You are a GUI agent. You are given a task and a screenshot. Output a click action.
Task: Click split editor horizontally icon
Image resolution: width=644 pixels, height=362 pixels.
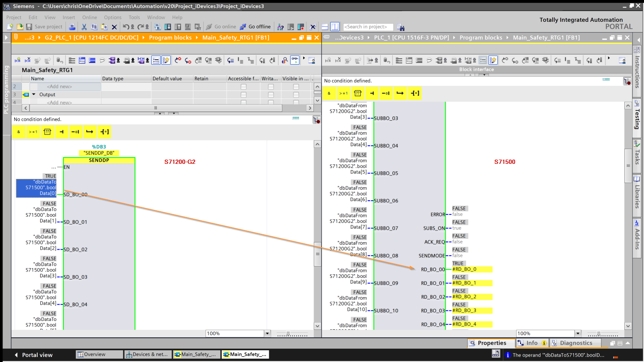pyautogui.click(x=325, y=27)
